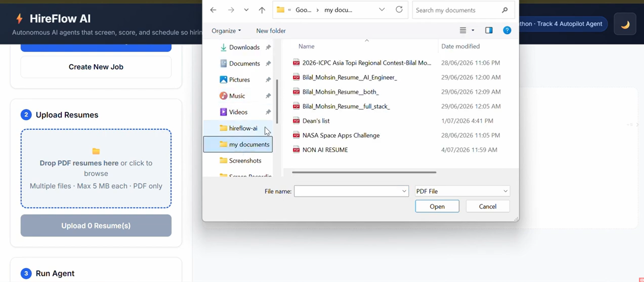Select the my documents folder
The image size is (644, 282).
pyautogui.click(x=238, y=144)
